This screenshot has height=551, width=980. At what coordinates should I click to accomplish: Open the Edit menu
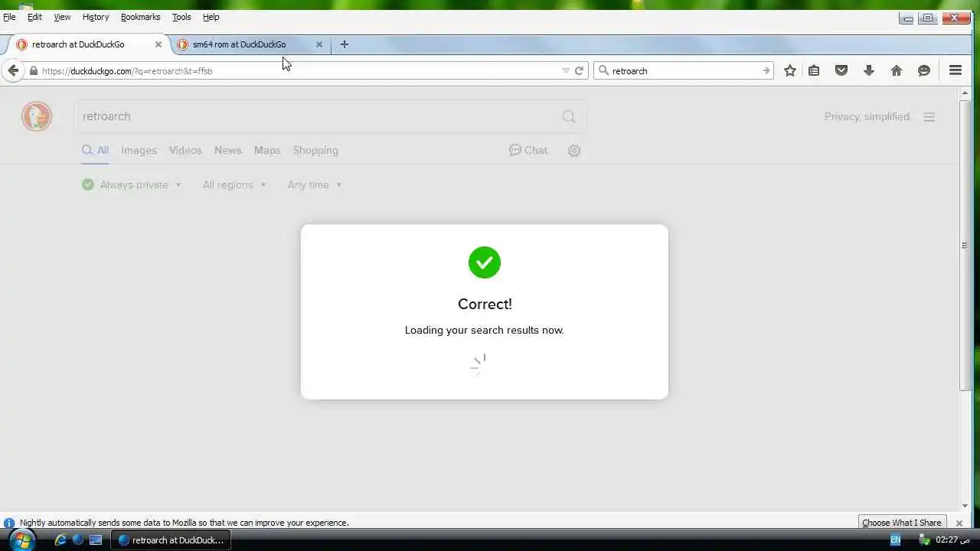(x=34, y=17)
